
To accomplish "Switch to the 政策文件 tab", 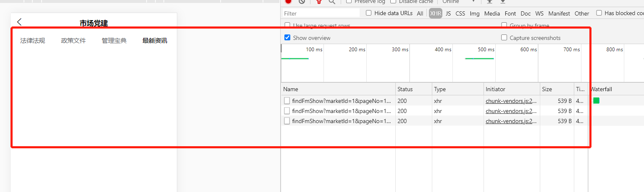I will point(73,41).
